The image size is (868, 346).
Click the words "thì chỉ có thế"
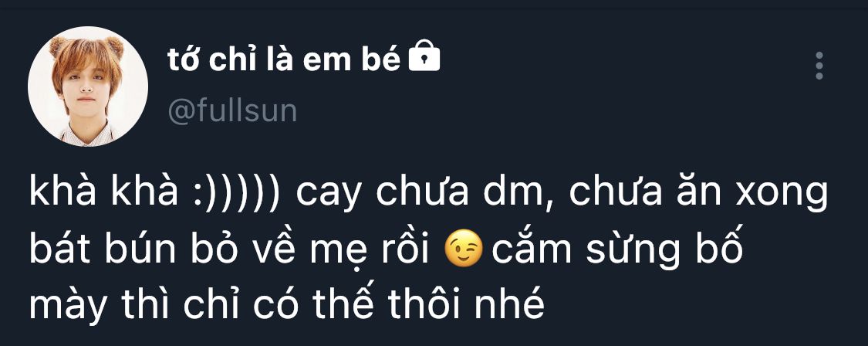[x=245, y=305]
